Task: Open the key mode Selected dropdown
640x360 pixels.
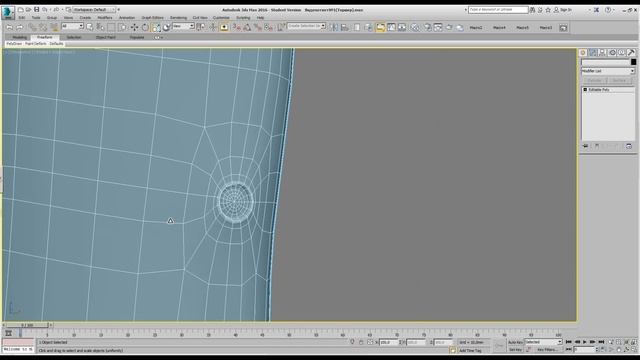Action: pyautogui.click(x=543, y=342)
